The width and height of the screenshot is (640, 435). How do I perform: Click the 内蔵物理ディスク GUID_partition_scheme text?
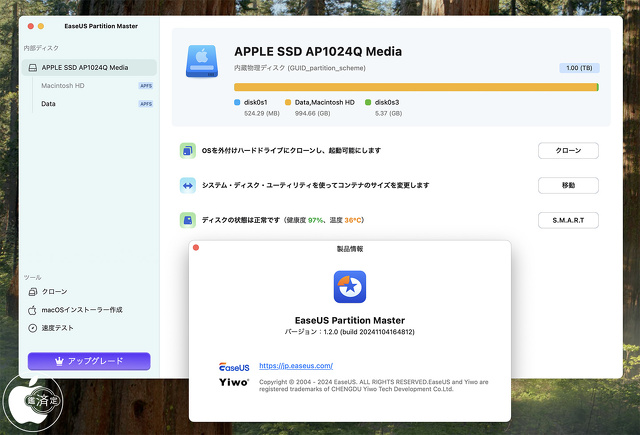300,68
